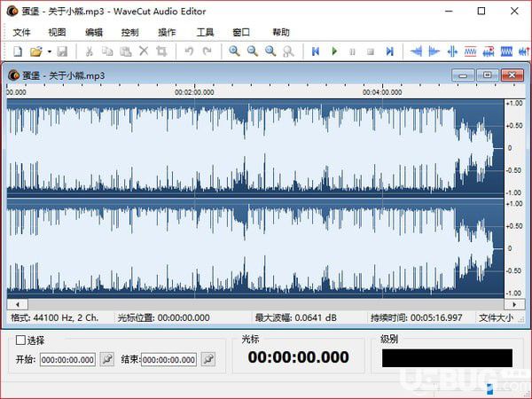This screenshot has width=532, height=399.
Task: Open the 窗口 menu
Action: pyautogui.click(x=241, y=33)
